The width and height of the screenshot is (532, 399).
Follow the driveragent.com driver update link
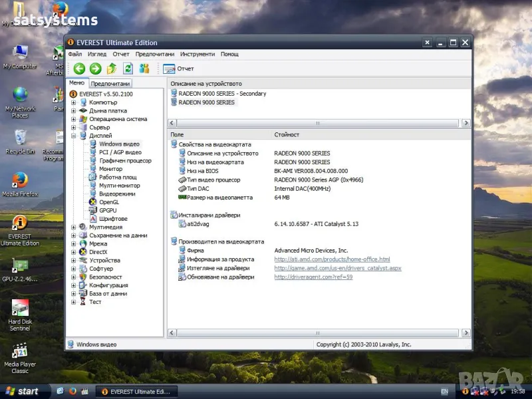point(313,277)
